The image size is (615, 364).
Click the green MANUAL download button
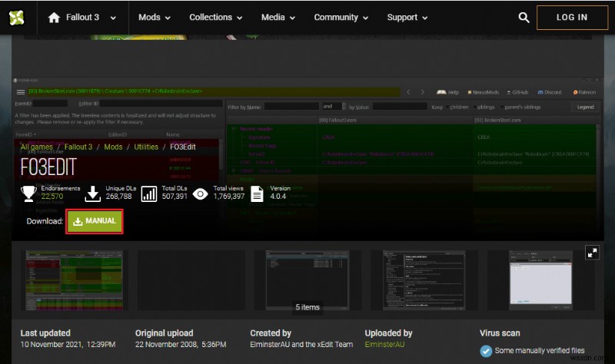click(94, 221)
